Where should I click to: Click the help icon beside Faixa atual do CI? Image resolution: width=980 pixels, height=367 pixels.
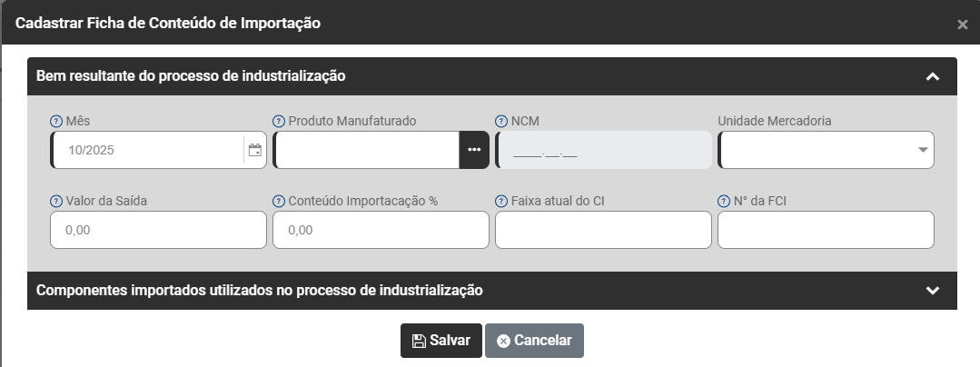(x=501, y=201)
